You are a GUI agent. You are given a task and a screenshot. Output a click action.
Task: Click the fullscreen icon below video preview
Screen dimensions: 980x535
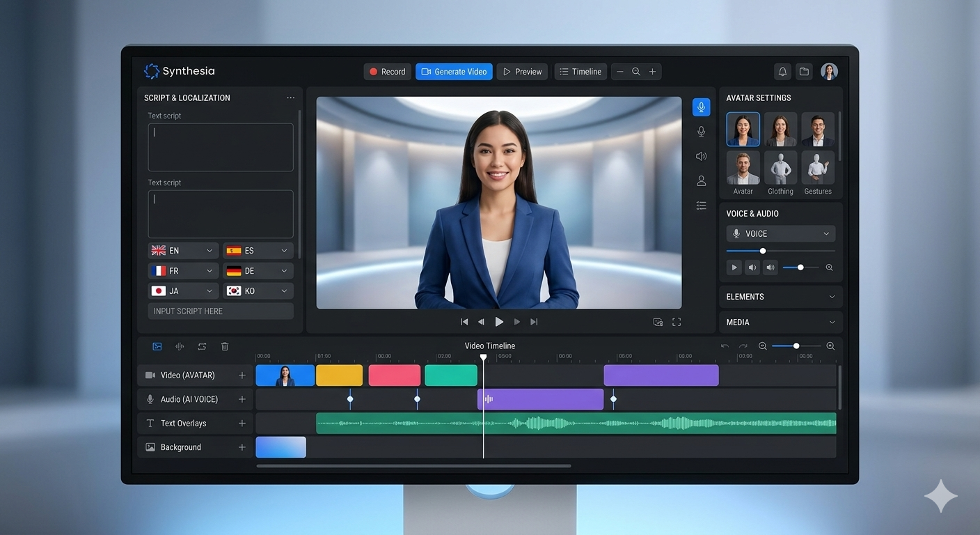click(x=676, y=322)
